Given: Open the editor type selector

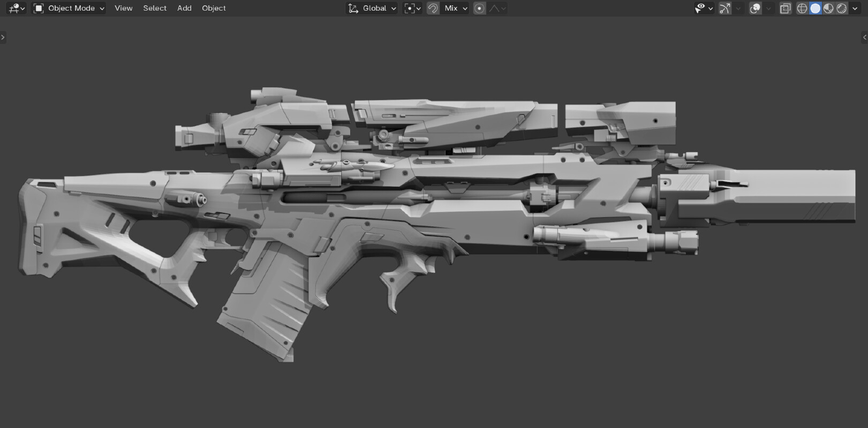Looking at the screenshot, I should coord(17,8).
